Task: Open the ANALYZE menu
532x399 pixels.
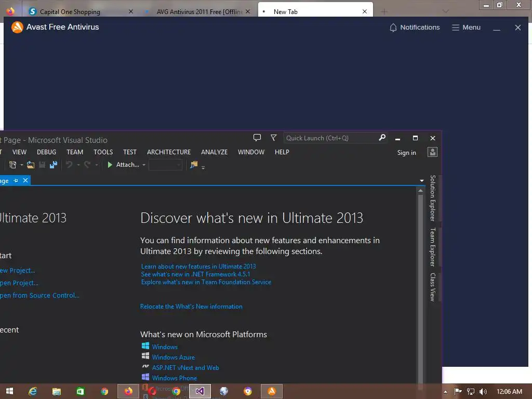Action: [214, 152]
